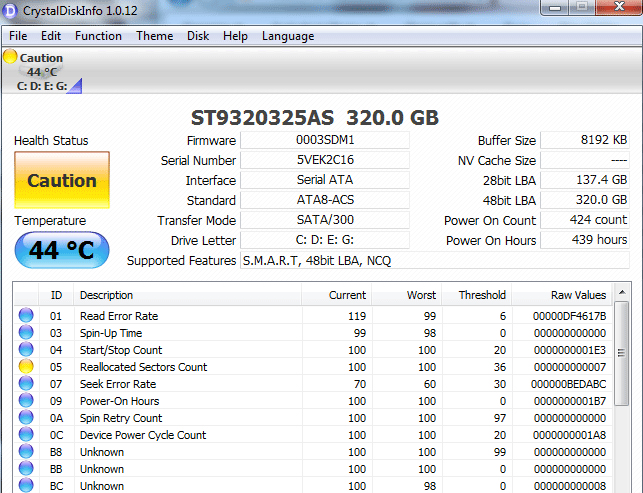Click the 44 °C temperature button
The image size is (643, 493).
(x=62, y=250)
